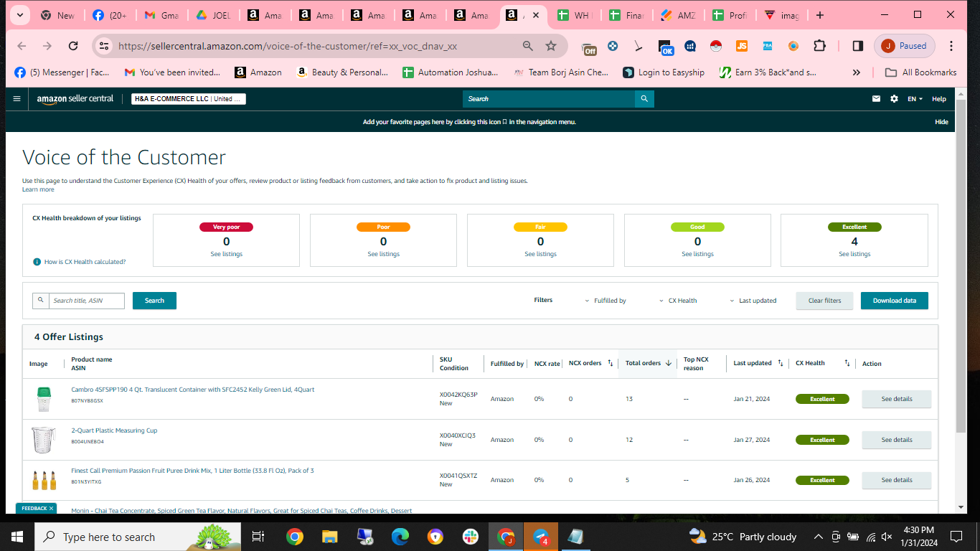Open the mail messages icon
Image resolution: width=980 pixels, height=551 pixels.
click(x=876, y=99)
